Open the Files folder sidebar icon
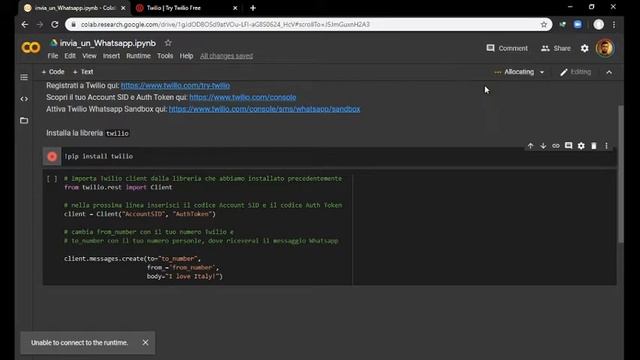 [x=24, y=120]
